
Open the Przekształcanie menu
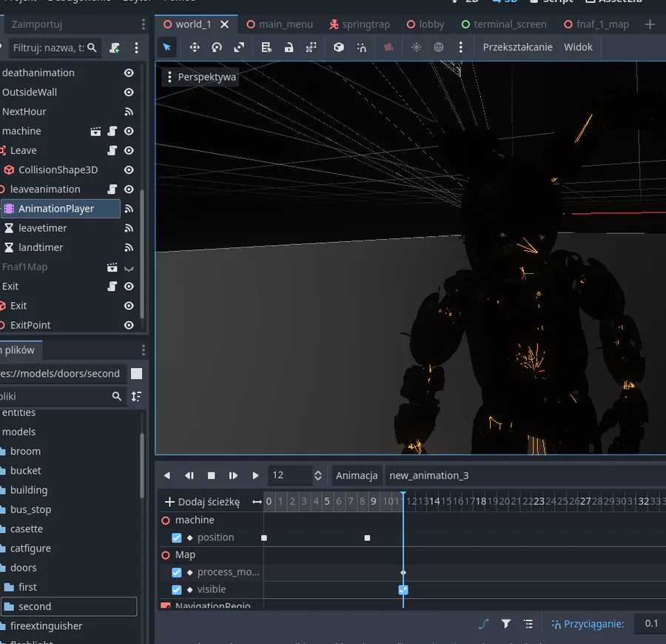click(x=517, y=47)
